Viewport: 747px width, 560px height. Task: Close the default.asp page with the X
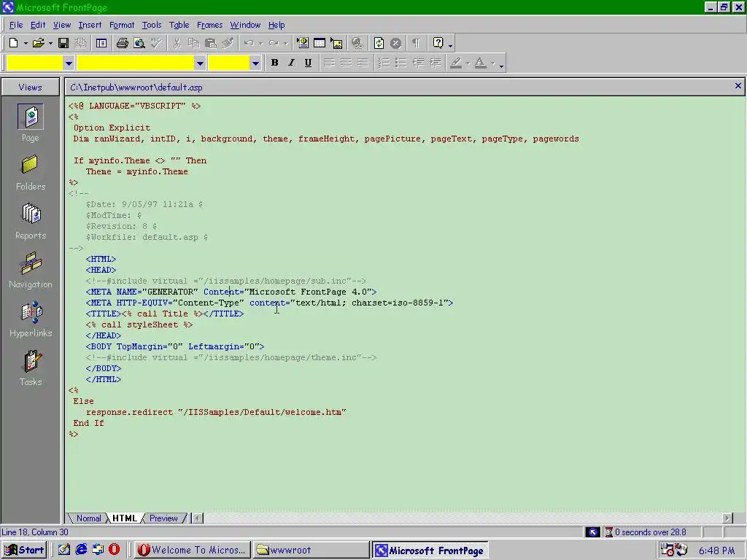click(x=738, y=86)
